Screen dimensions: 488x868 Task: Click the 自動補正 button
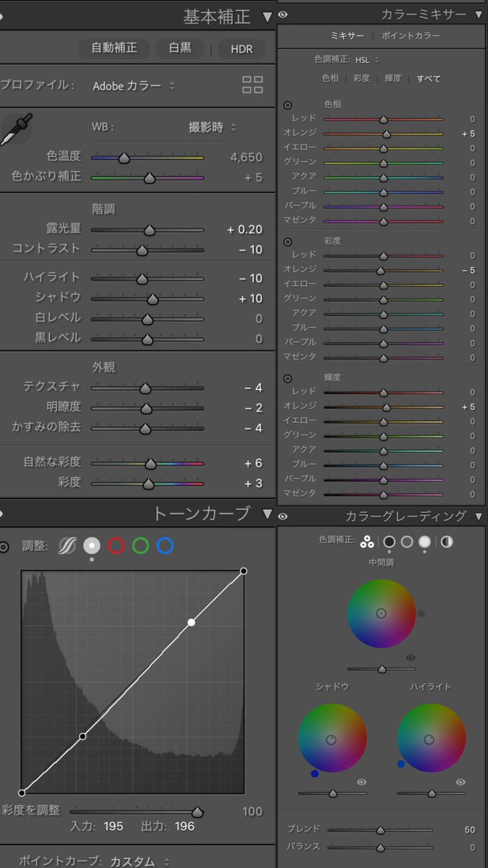point(114,48)
